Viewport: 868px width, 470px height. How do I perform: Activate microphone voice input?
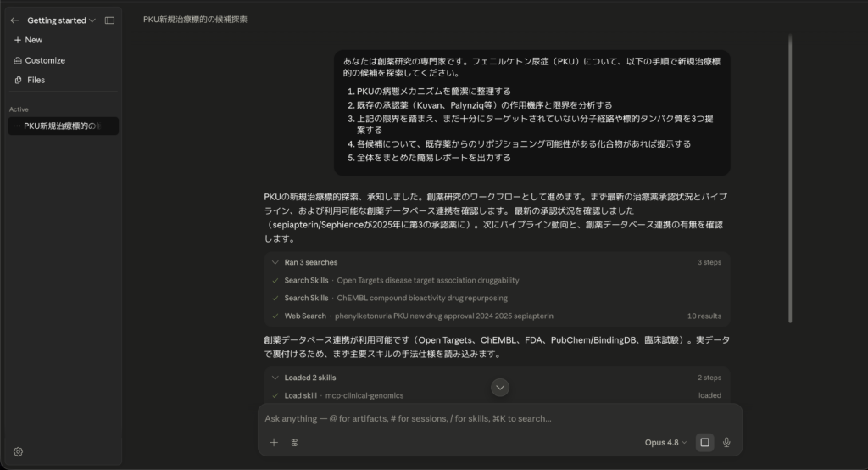[726, 442]
